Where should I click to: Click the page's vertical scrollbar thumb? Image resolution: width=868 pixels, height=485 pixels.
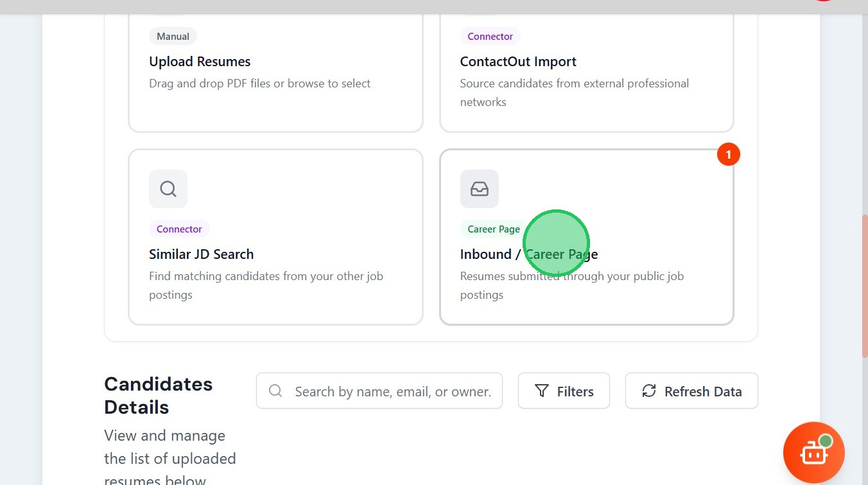864,285
